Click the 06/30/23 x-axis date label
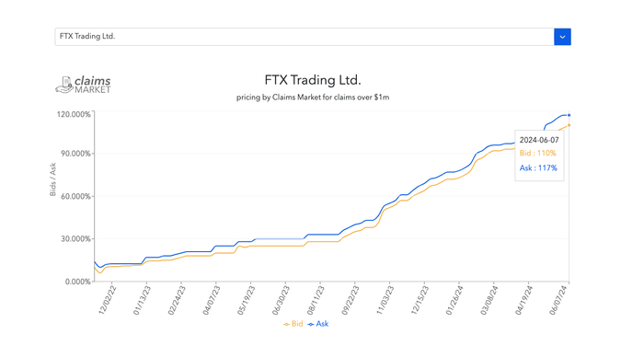The height and width of the screenshot is (357, 644). 281,300
